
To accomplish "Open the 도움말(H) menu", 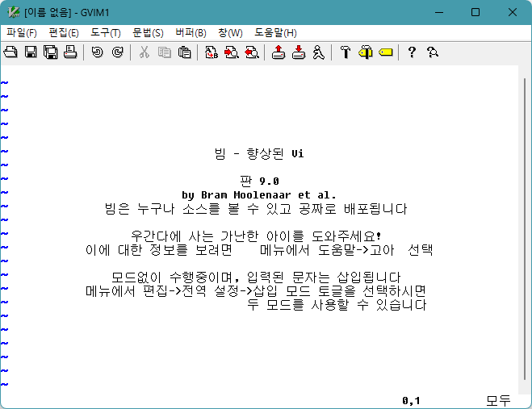I will [x=275, y=33].
